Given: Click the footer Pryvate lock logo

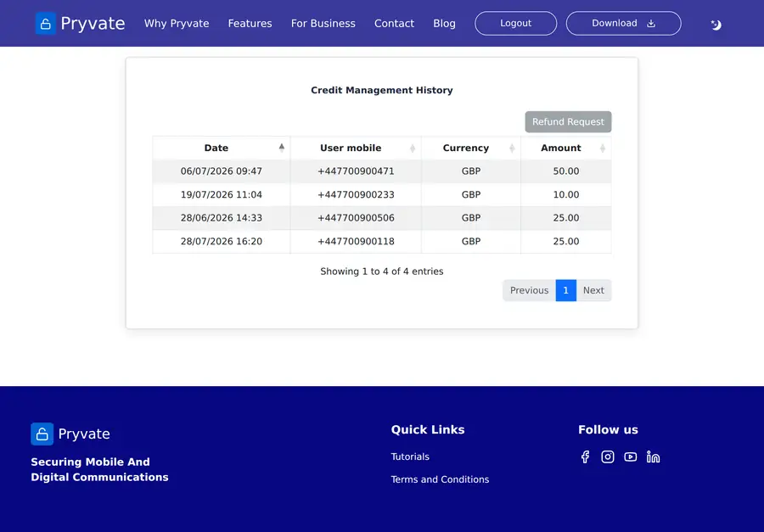Looking at the screenshot, I should pyautogui.click(x=42, y=434).
